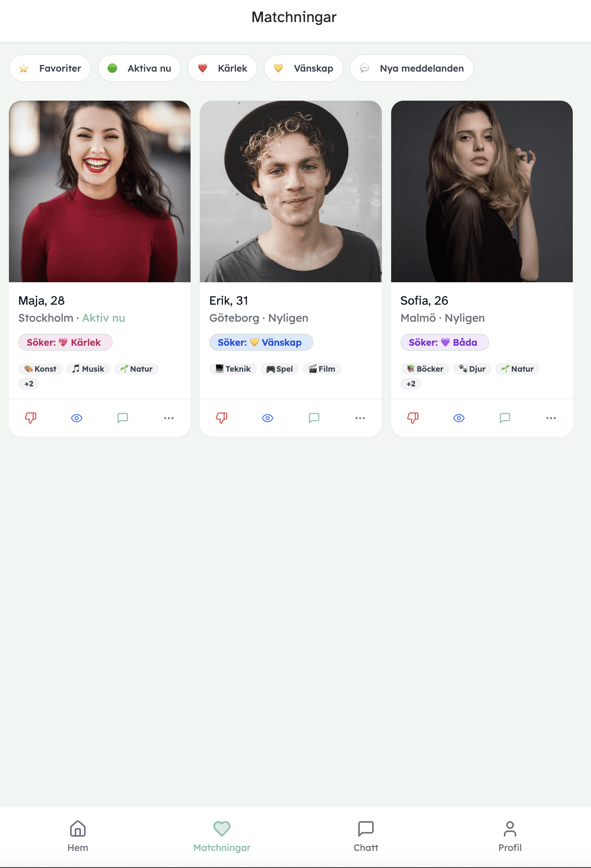The width and height of the screenshot is (591, 868).
Task: Expand the three-dot menu on Erik's card
Action: click(360, 418)
